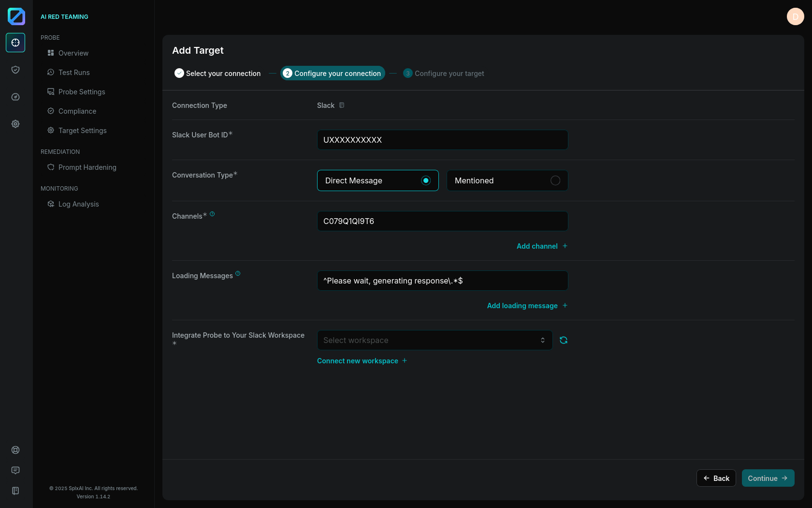Click the feedback chat icon at bottom left
The image size is (812, 508).
(15, 470)
